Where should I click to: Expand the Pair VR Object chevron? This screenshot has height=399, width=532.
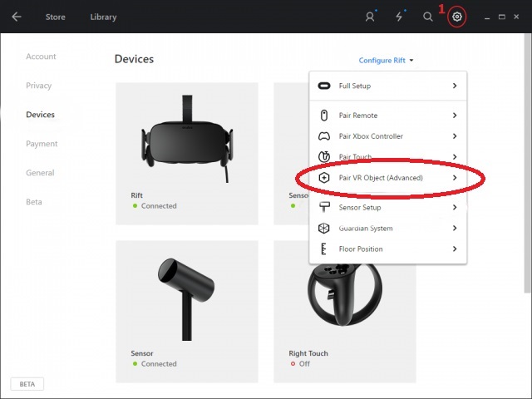[455, 177]
